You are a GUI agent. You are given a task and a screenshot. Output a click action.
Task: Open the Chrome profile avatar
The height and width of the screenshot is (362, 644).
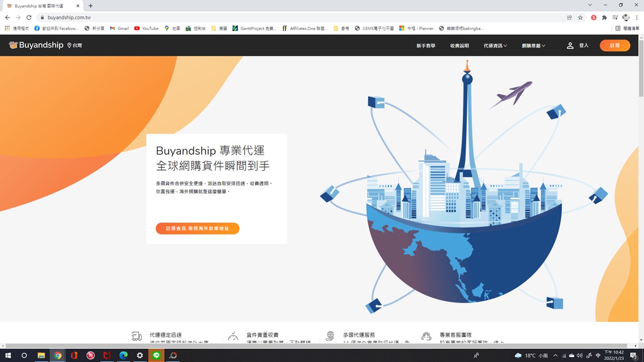pos(626,17)
